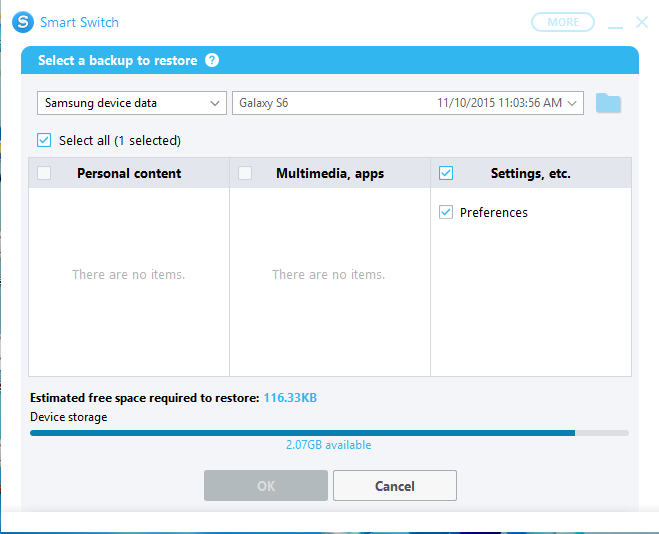Screen dimensions: 659x534
Task: Click the Personal content column header
Action: [x=129, y=173]
